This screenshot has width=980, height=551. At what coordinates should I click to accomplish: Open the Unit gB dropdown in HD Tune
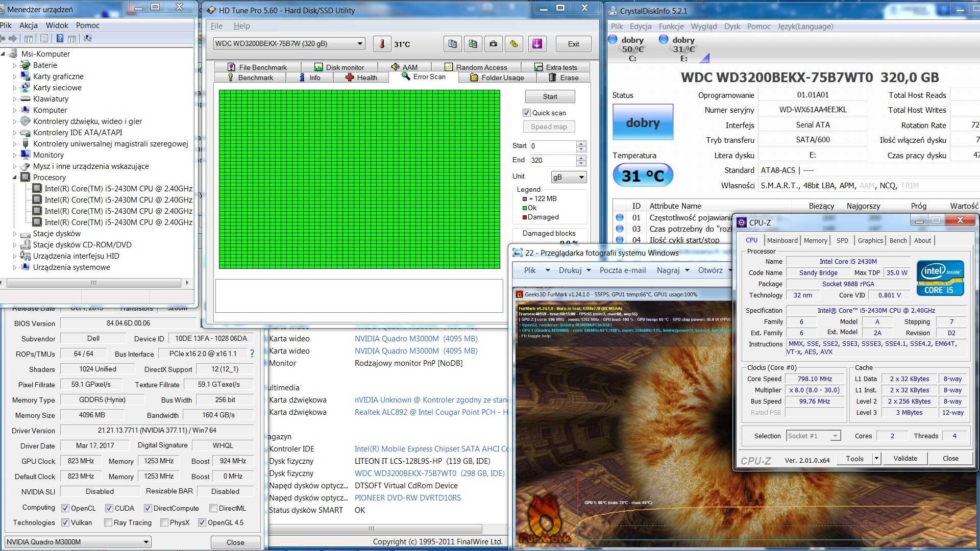569,177
